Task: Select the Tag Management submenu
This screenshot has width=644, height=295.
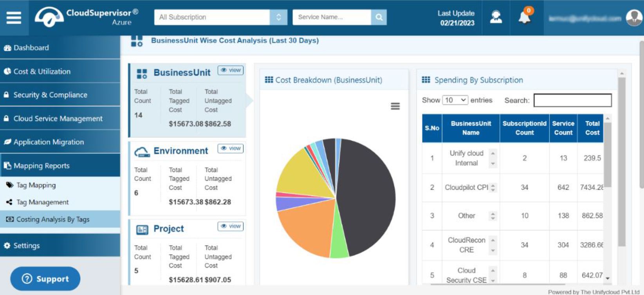Action: [60, 202]
